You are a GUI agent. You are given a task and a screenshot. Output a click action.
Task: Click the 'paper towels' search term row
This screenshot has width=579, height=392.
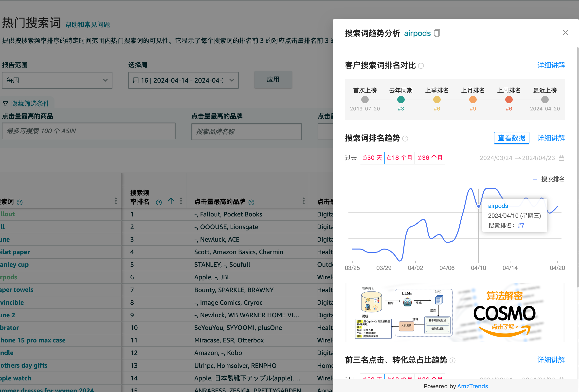(17, 290)
